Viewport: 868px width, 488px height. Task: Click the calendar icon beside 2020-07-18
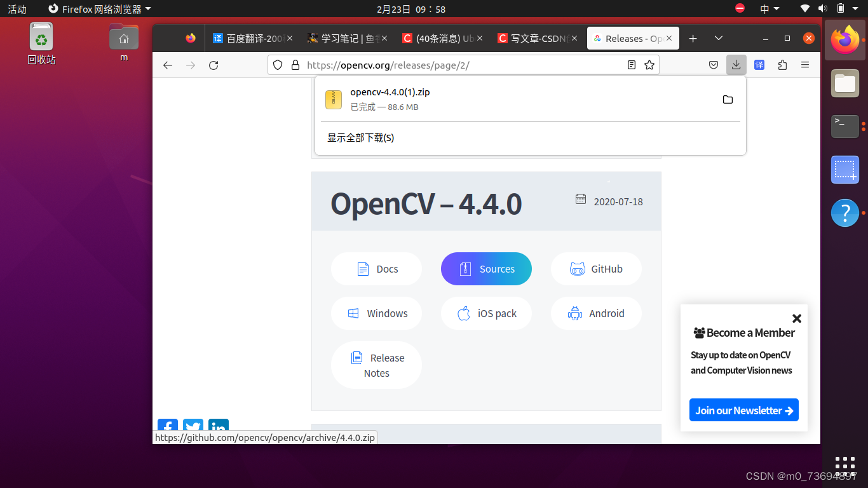pyautogui.click(x=581, y=199)
